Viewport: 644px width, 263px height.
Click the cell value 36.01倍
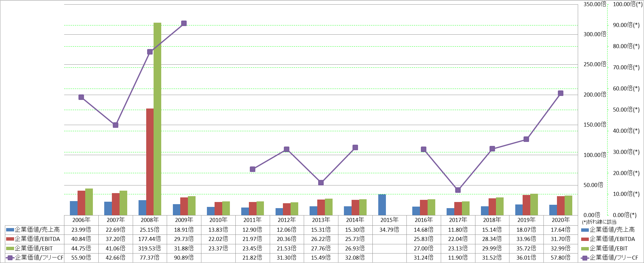[x=526, y=258]
